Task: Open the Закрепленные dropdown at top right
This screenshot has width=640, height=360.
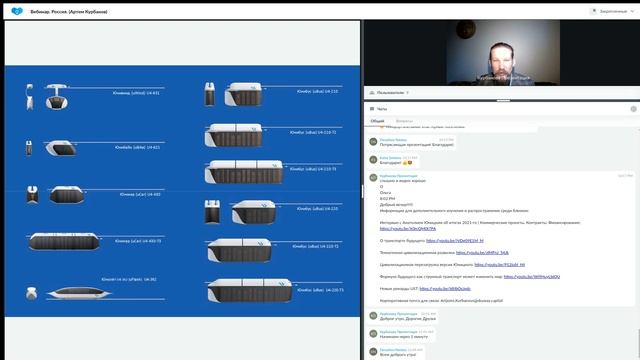Action: click(x=617, y=11)
